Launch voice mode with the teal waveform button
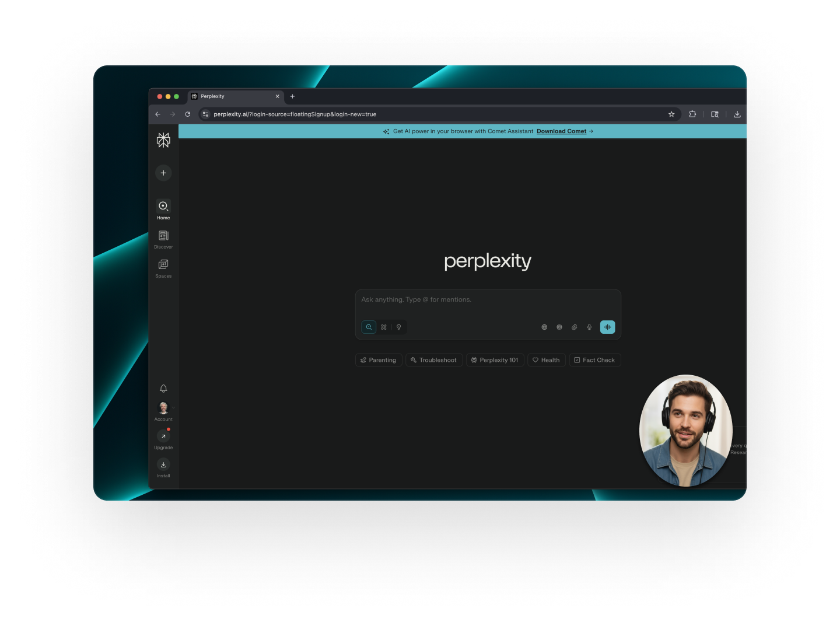Image resolution: width=840 pixels, height=622 pixels. point(607,327)
